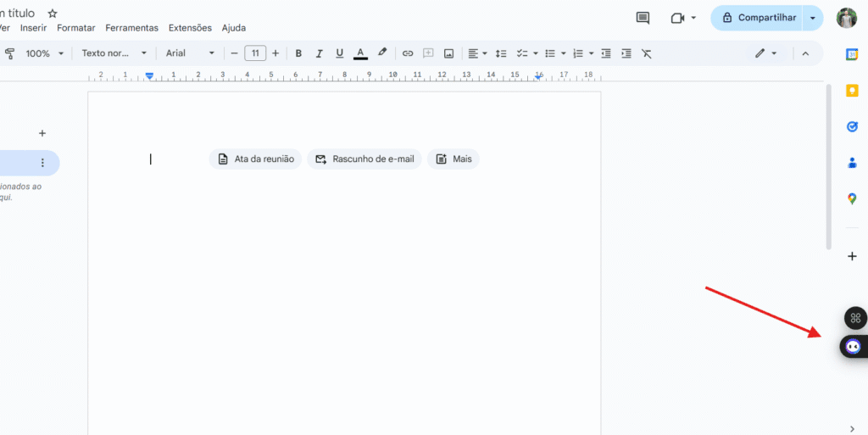This screenshot has height=435, width=868.
Task: Open the 'Texto normal' style dropdown
Action: tap(114, 53)
